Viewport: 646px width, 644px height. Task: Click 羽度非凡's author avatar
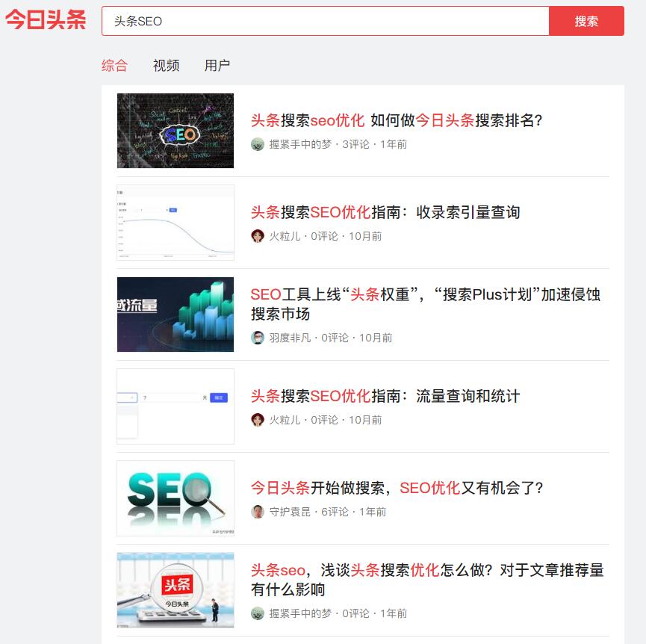point(257,338)
